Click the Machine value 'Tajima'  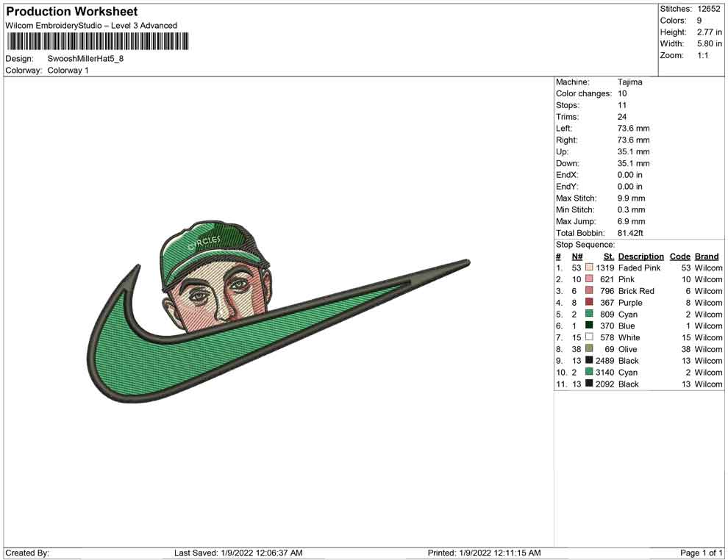point(630,82)
